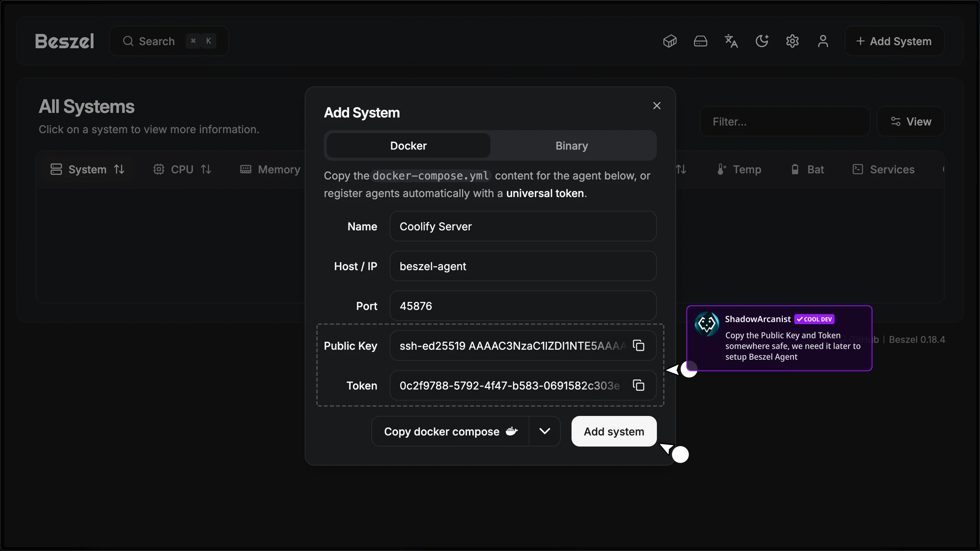
Task: Sort by System column header
Action: [x=87, y=170]
